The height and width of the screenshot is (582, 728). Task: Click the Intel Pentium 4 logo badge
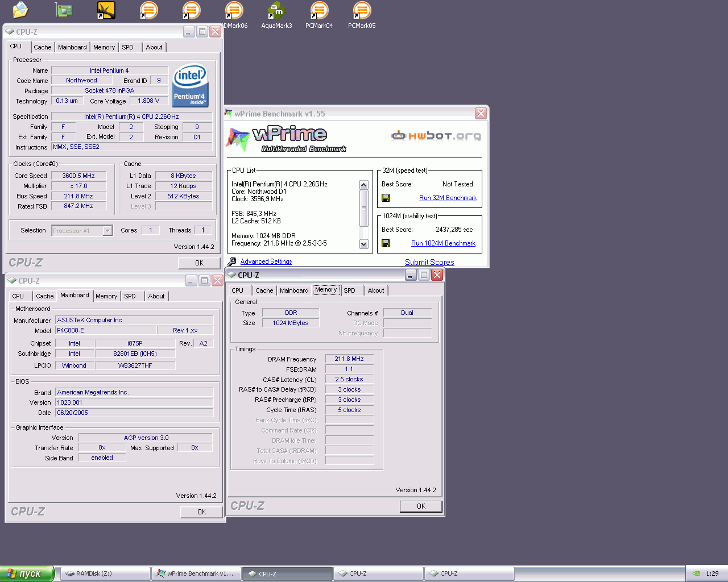pyautogui.click(x=191, y=85)
